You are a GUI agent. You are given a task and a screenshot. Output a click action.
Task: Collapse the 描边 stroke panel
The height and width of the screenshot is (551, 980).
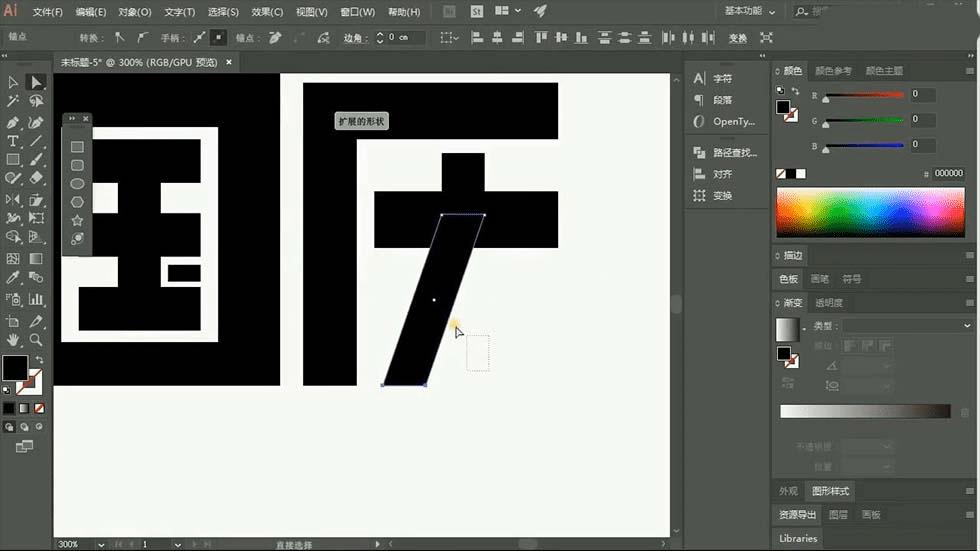click(778, 256)
